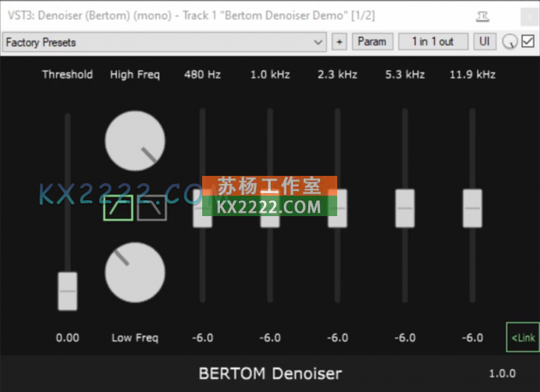This screenshot has height=392, width=540.
Task: Click the High Freq knob
Action: click(x=135, y=140)
